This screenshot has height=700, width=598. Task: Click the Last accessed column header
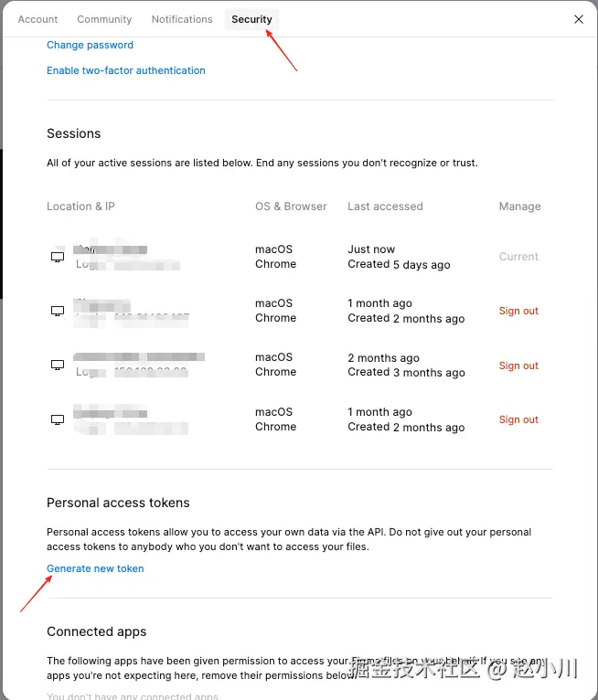[385, 207]
